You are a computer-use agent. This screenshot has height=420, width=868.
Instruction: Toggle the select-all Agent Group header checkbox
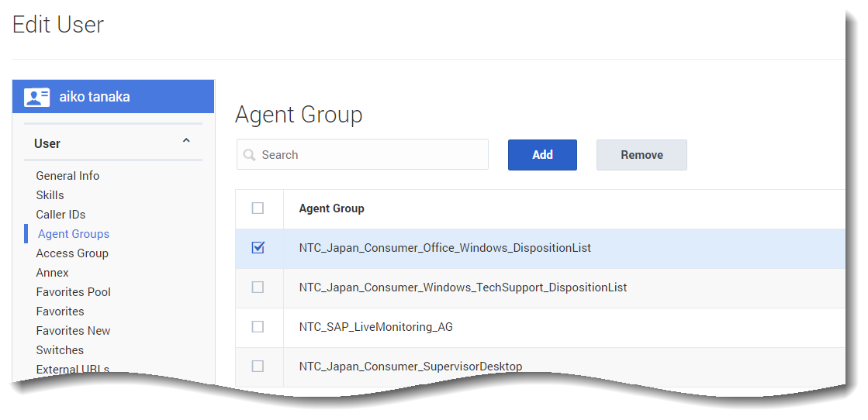tap(258, 208)
